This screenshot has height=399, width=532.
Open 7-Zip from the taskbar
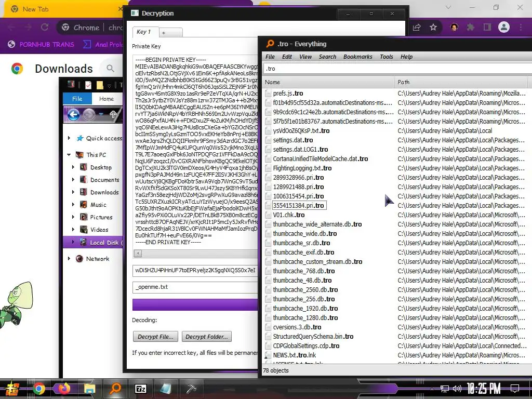[140, 389]
